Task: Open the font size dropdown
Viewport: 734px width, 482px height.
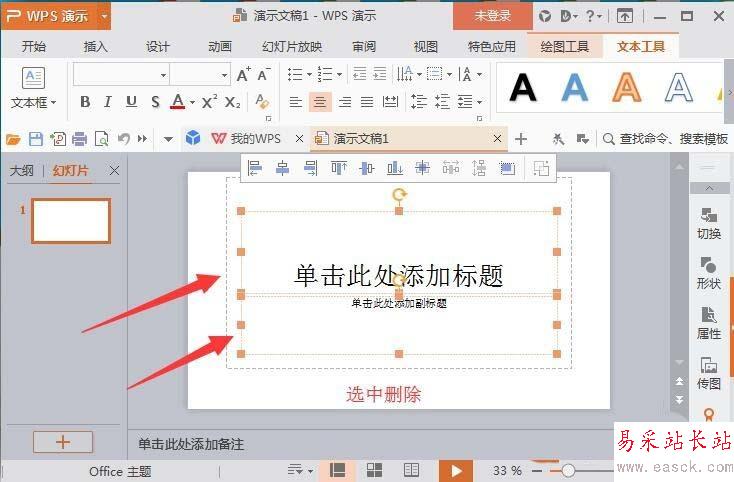Action: 224,75
